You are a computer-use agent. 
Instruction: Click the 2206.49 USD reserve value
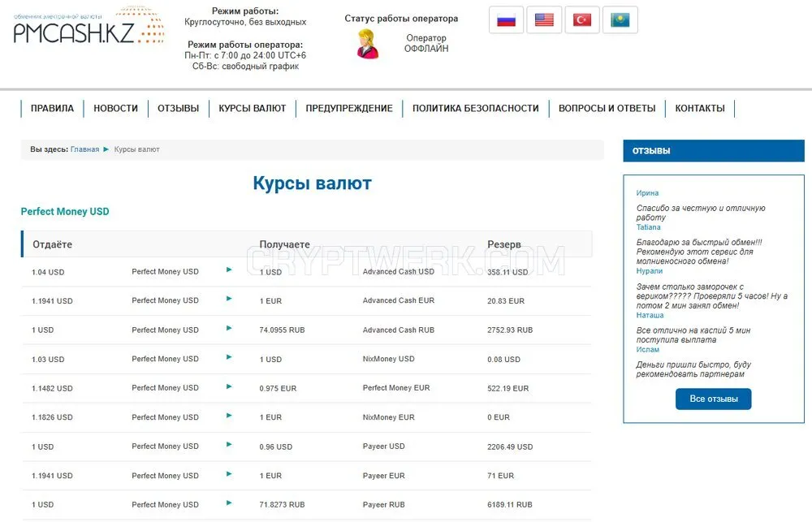tap(510, 447)
